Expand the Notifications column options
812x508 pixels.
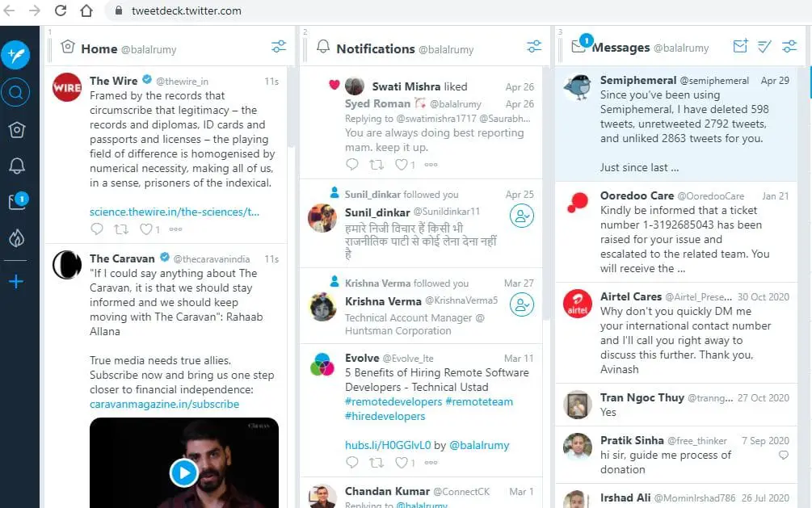tap(534, 47)
